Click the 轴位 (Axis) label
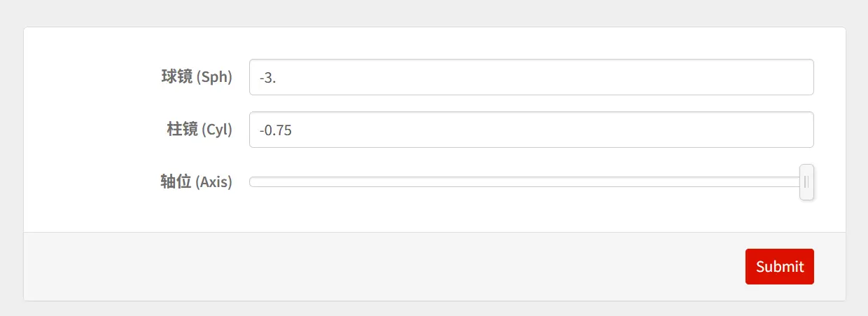This screenshot has height=316, width=868. click(196, 182)
